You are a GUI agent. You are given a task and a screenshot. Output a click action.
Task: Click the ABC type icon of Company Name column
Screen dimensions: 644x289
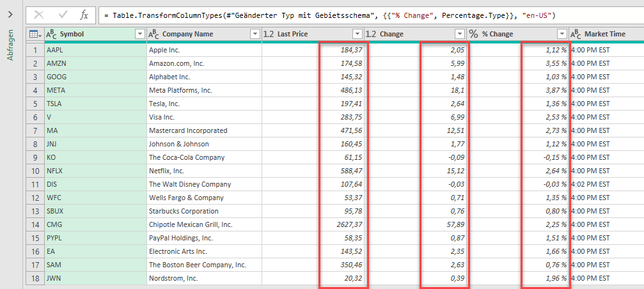click(154, 35)
